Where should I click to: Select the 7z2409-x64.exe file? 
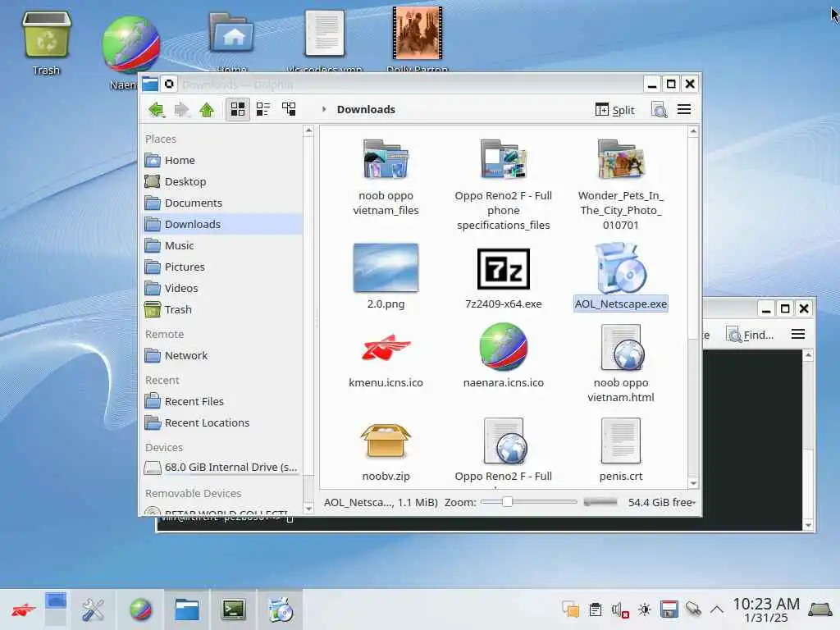(503, 279)
